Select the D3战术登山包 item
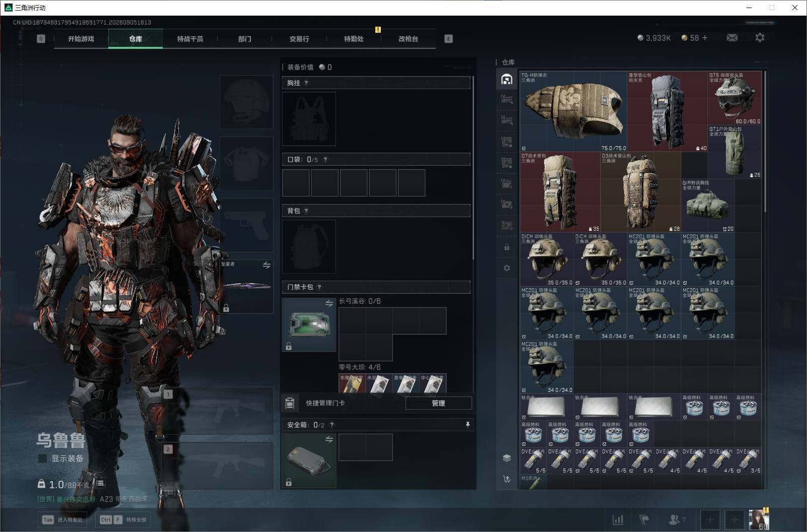Screen dimensions: 807x532 (x=641, y=192)
